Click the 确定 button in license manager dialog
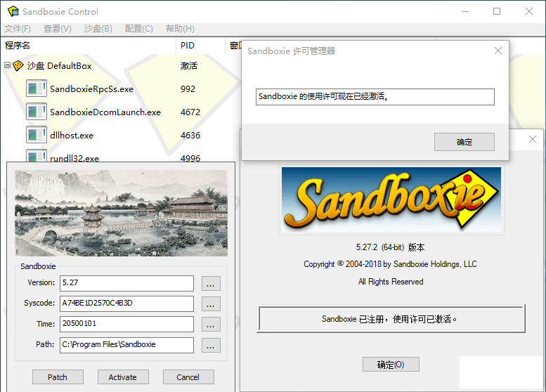The image size is (546, 392). tap(464, 142)
